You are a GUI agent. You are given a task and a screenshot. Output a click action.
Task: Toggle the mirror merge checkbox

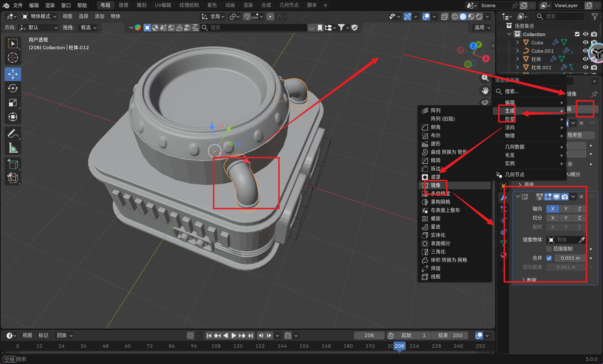coord(549,258)
